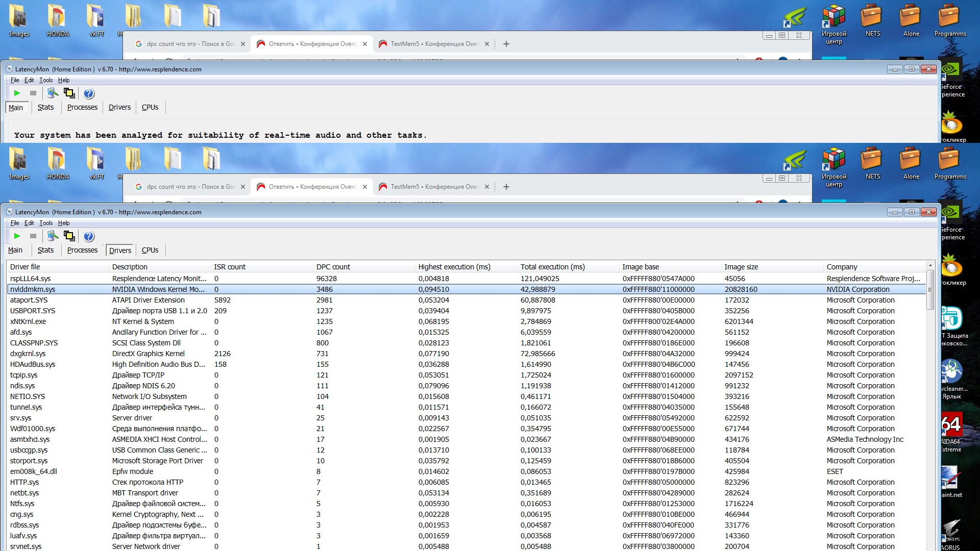Switch to CPUs tab beside selected Drivers tab
Image resolution: width=980 pixels, height=551 pixels.
coord(150,250)
